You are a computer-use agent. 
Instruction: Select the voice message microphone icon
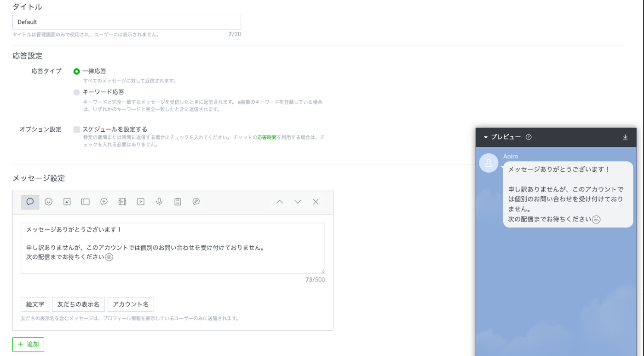click(159, 202)
